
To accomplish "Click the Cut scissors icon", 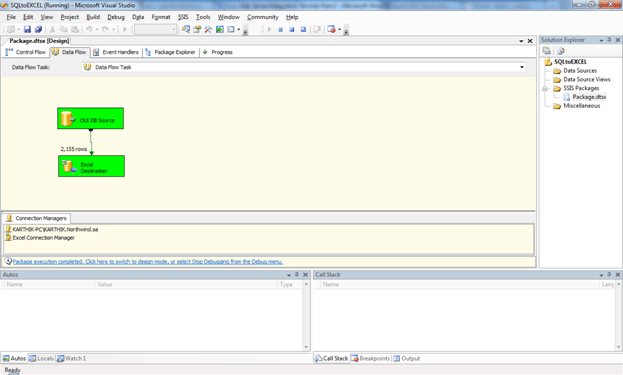I will (x=52, y=29).
